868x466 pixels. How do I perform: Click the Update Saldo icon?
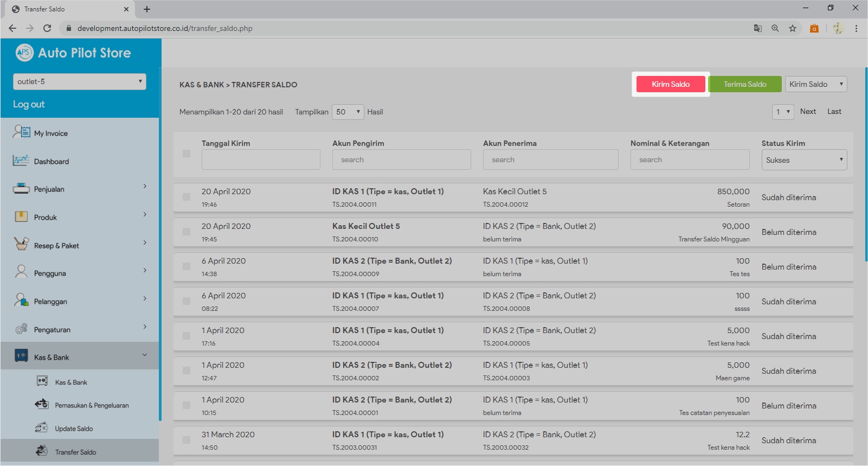click(42, 428)
